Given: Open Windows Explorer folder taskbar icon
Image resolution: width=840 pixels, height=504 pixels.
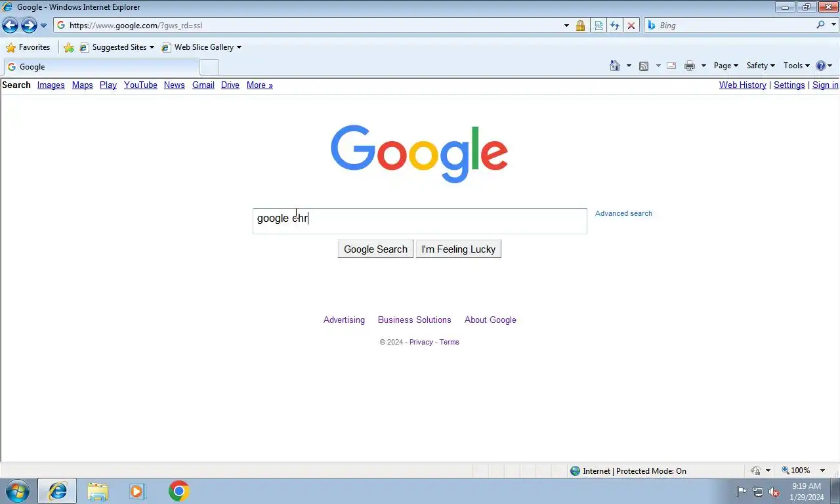Looking at the screenshot, I should point(98,491).
